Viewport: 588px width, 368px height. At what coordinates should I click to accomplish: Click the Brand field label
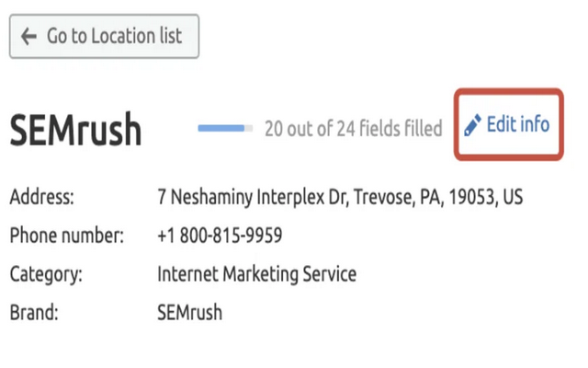[x=34, y=313]
